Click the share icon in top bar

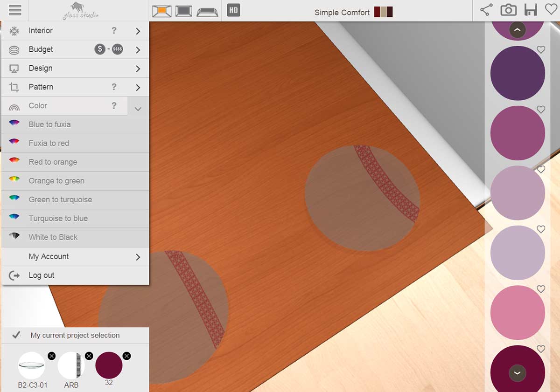486,10
